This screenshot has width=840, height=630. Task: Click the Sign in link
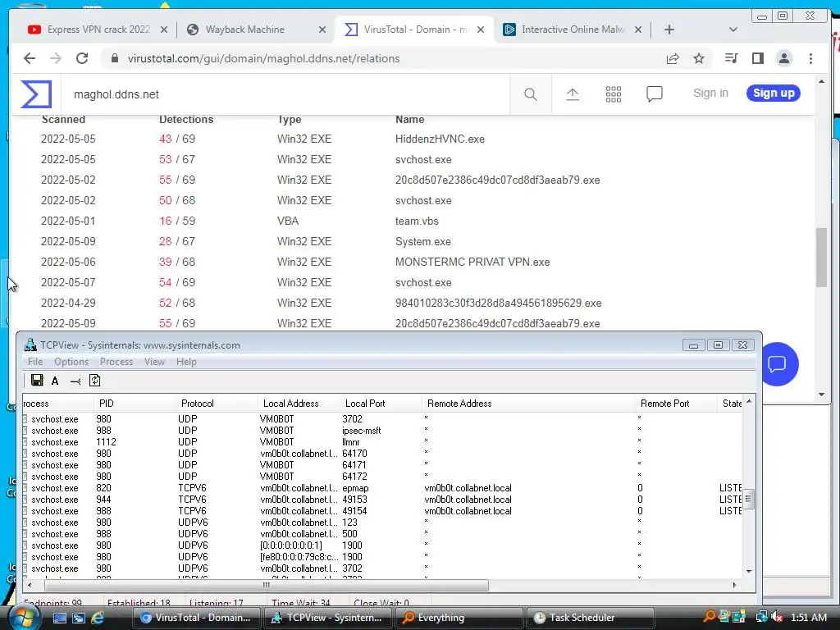point(710,94)
